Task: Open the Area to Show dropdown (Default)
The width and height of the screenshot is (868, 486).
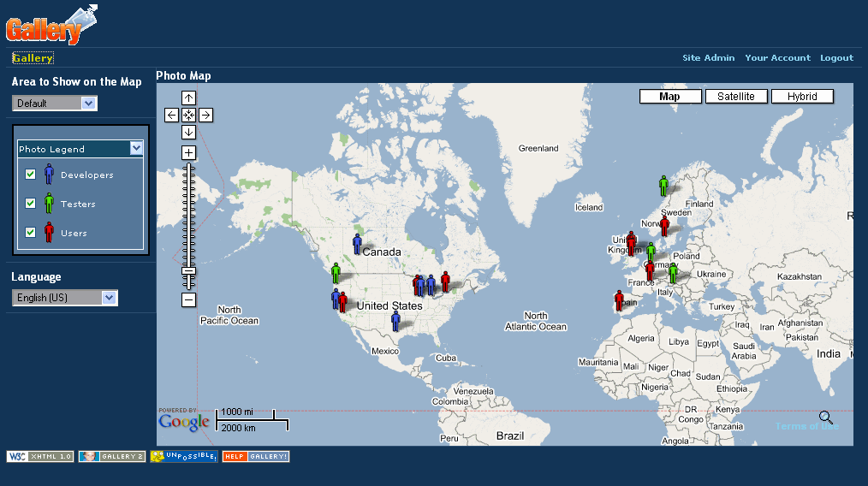Action: pyautogui.click(x=55, y=103)
